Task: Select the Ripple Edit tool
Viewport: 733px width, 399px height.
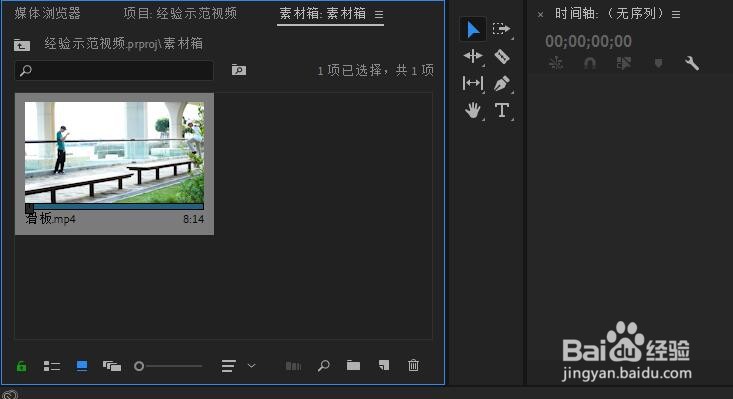Action: tap(473, 56)
